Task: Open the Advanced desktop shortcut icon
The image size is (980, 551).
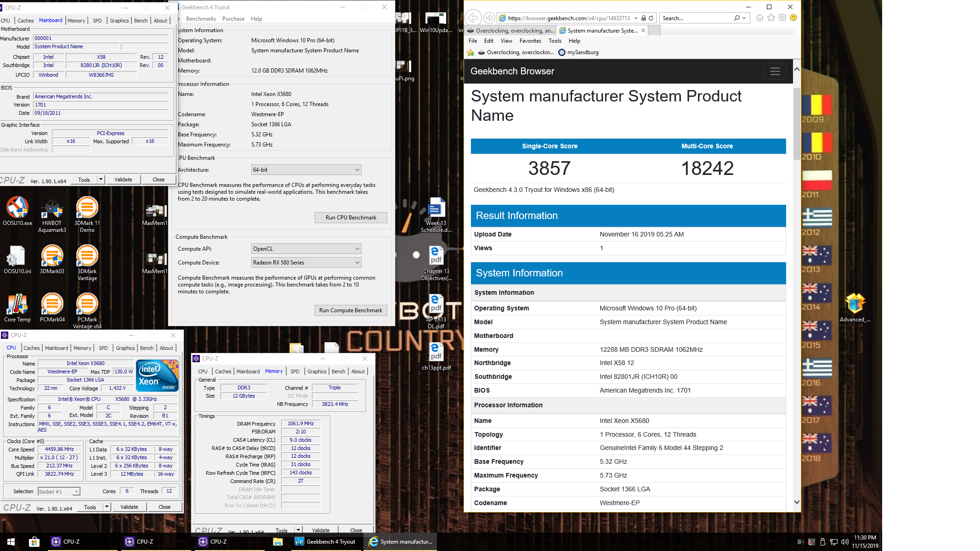Action: [855, 308]
